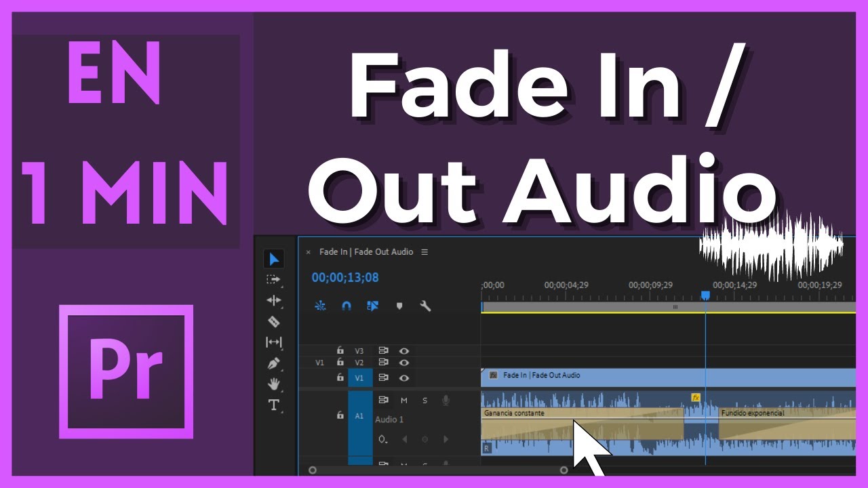Click yellow fx badge on audio clip
868x488 pixels.
(x=695, y=398)
